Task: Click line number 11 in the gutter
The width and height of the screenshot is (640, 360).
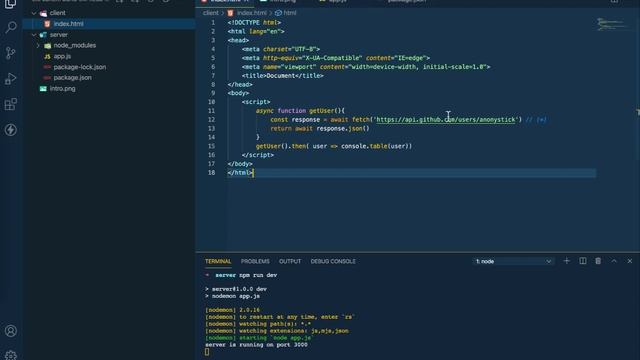Action: (211, 111)
